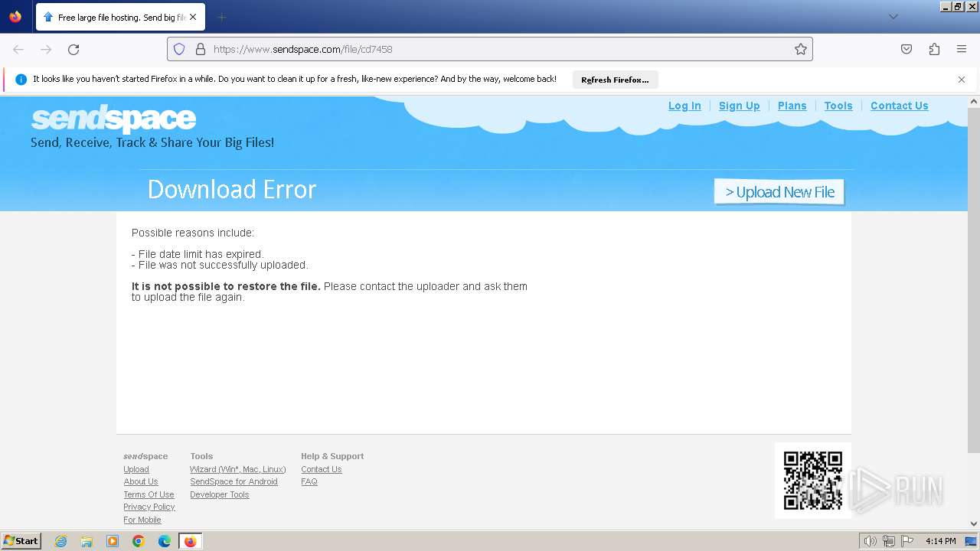
Task: Click the sendspace logo
Action: [x=113, y=119]
